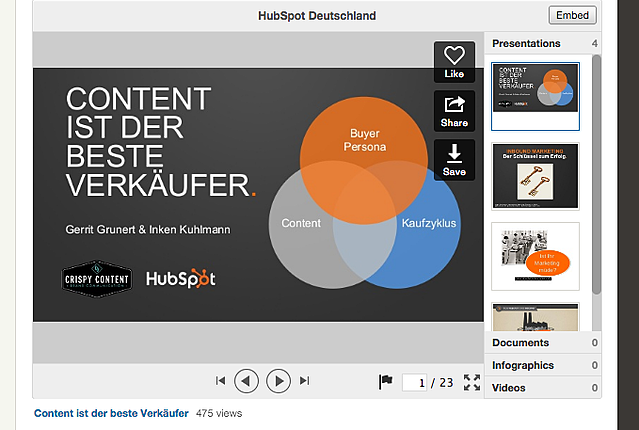Go to the previous slide
Viewport: 639px width, 430px height.
coord(246,381)
